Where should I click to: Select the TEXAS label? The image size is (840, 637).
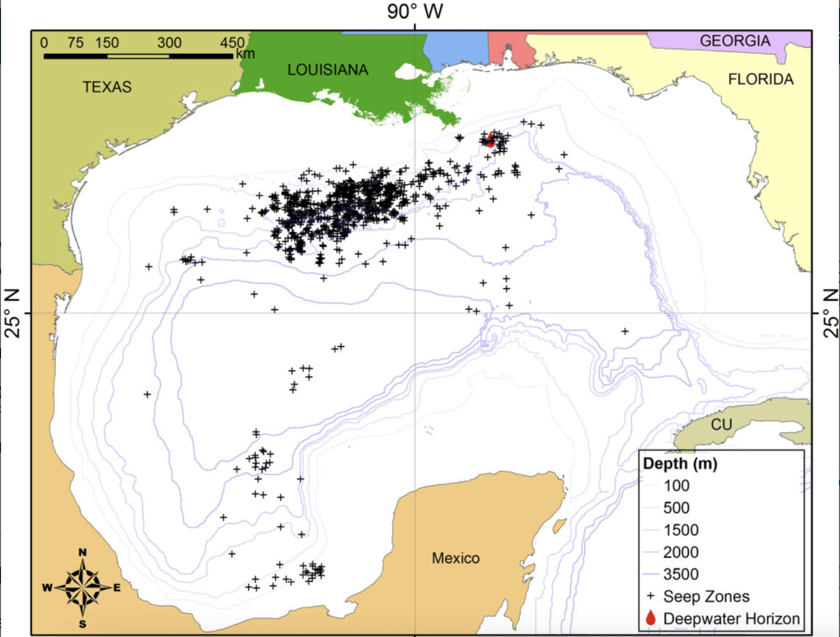(107, 87)
